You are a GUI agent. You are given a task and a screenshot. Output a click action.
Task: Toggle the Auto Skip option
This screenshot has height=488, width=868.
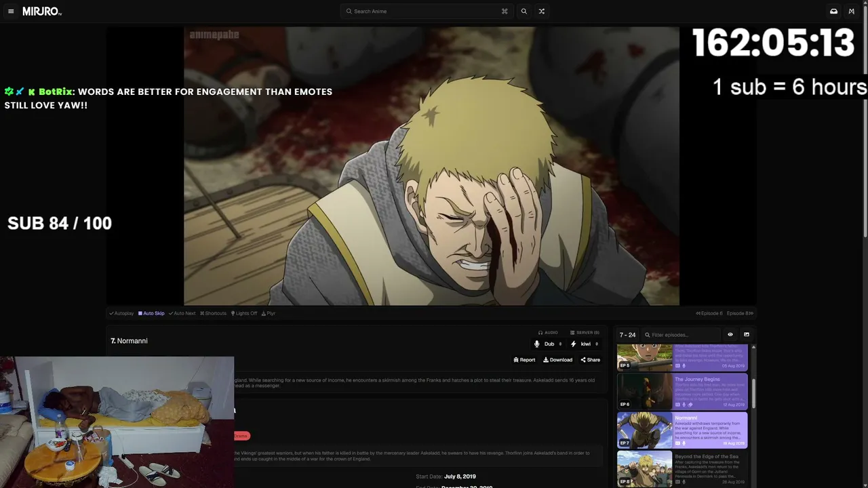point(151,313)
